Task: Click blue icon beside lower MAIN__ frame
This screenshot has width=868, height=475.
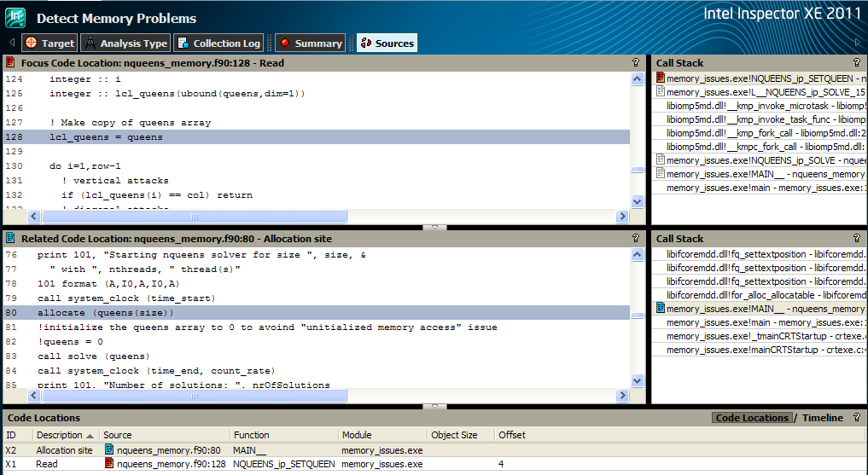Action: click(661, 309)
